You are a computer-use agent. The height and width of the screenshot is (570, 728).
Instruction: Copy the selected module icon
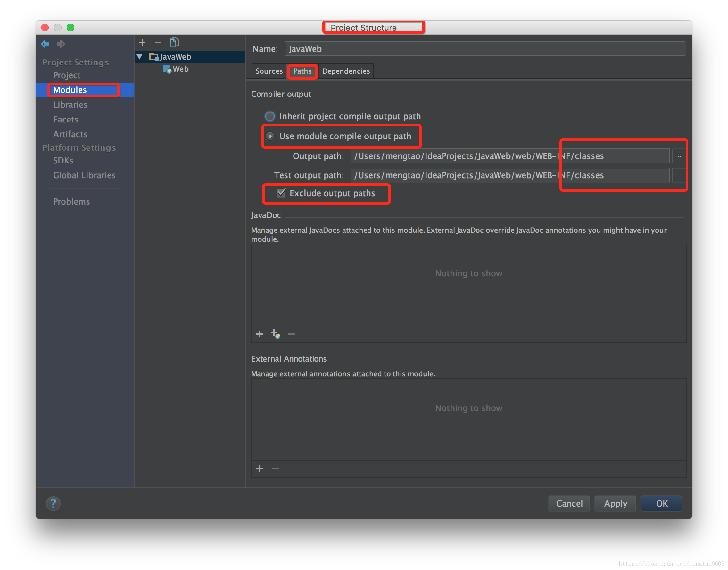tap(174, 42)
